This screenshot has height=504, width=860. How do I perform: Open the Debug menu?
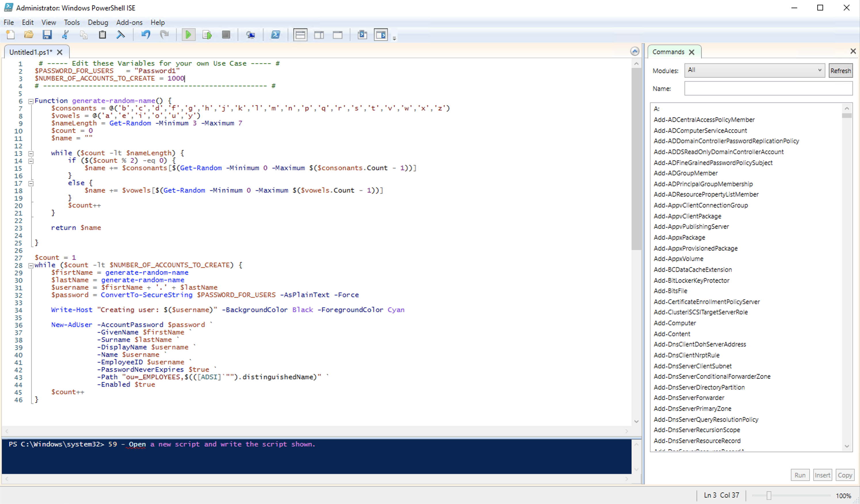(98, 22)
